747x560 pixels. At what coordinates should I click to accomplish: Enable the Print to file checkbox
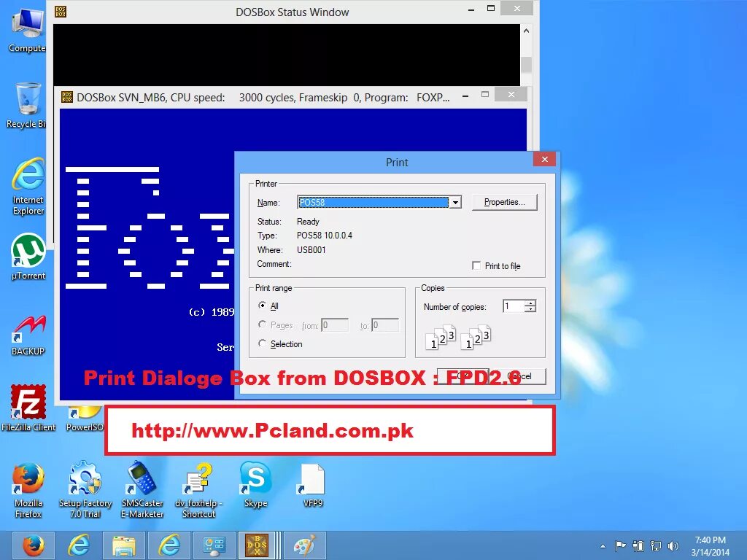point(476,265)
